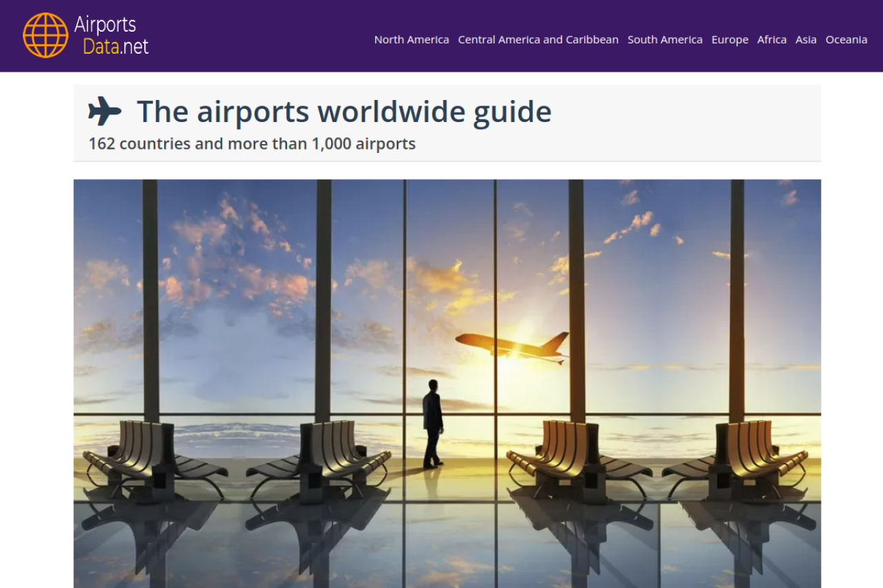Image resolution: width=883 pixels, height=588 pixels.
Task: Select Europe in the navigation bar
Action: click(730, 40)
